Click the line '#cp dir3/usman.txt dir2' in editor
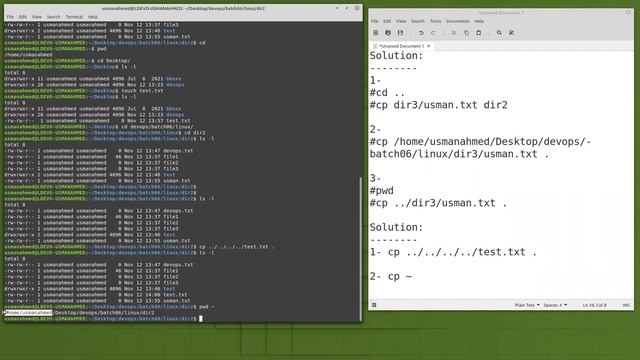Viewport: 640px width, 360px height. click(x=438, y=105)
